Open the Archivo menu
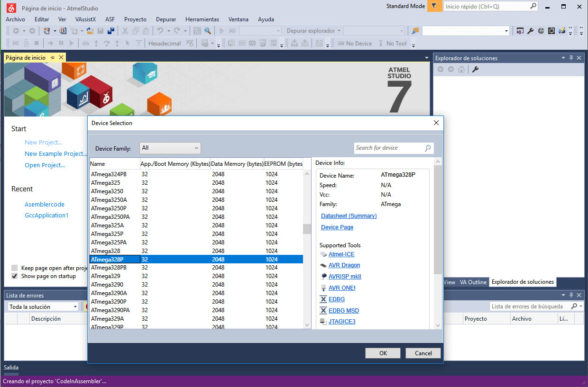Image resolution: width=588 pixels, height=387 pixels. click(x=15, y=19)
